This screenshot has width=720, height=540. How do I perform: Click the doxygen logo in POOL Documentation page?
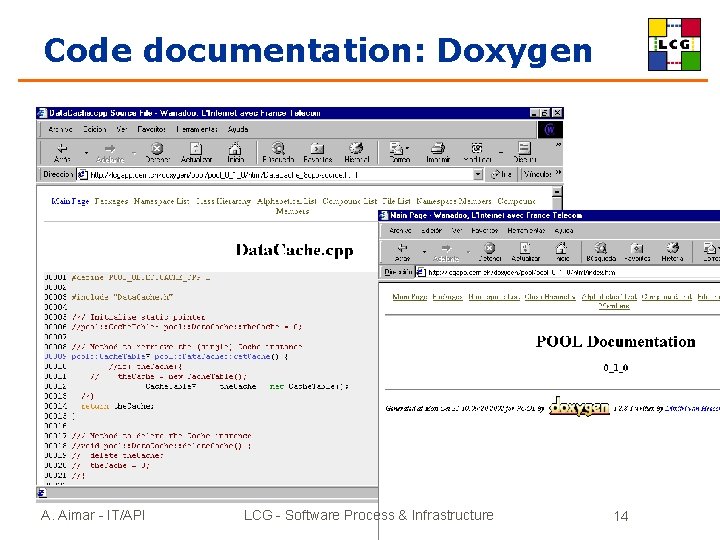pos(579,406)
